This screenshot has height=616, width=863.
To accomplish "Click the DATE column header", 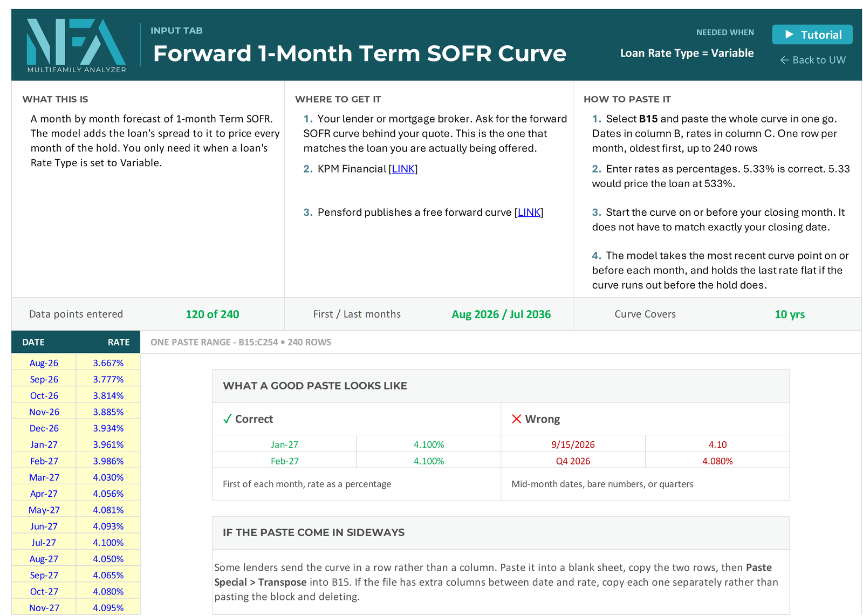I will coord(33,343).
